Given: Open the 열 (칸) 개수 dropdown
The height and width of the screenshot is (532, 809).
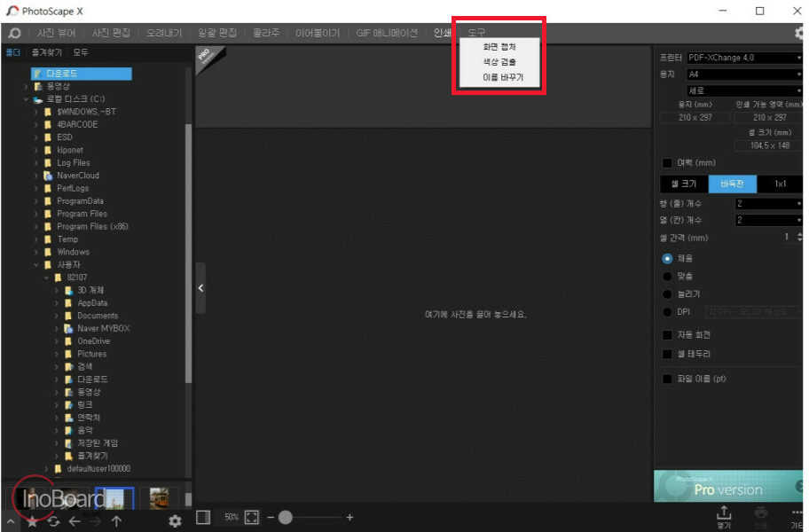Looking at the screenshot, I should coord(769,220).
